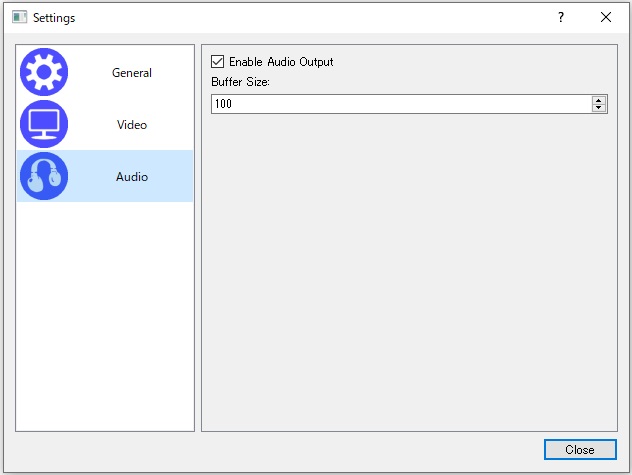Click empty space below the Audio category

pyautogui.click(x=105, y=320)
